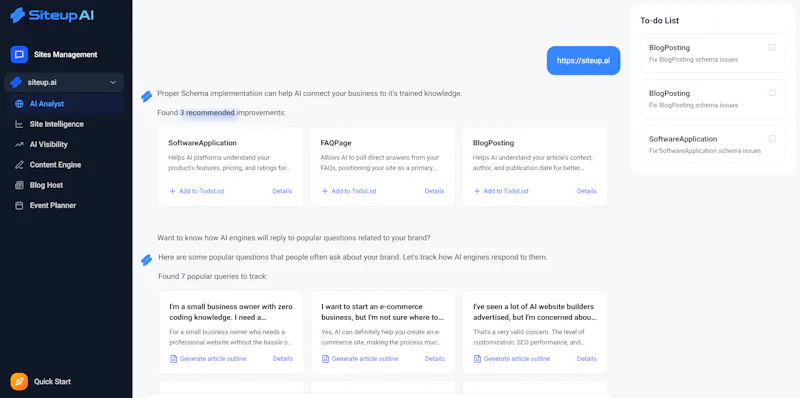
Task: Click plus icon on FAQPage card
Action: coord(324,191)
